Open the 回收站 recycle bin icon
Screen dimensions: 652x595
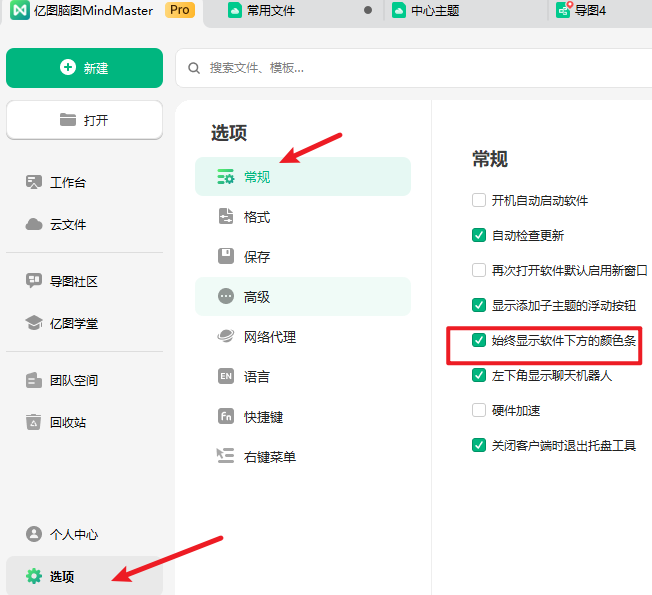(x=34, y=422)
